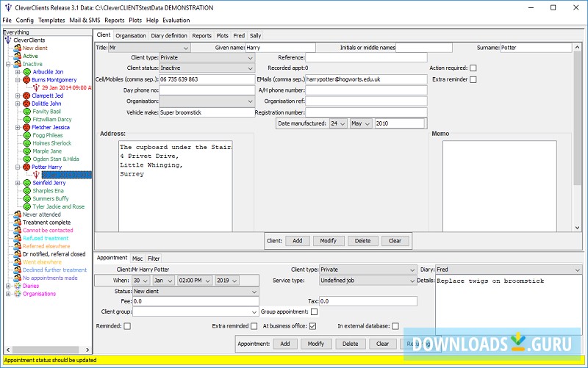Click the appointment icon under Burns Montgomery
Screen dimensions: 588x368
36,87
